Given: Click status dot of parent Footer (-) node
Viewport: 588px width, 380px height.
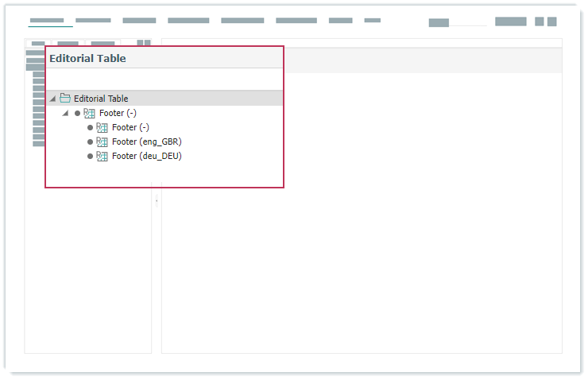Looking at the screenshot, I should point(77,114).
